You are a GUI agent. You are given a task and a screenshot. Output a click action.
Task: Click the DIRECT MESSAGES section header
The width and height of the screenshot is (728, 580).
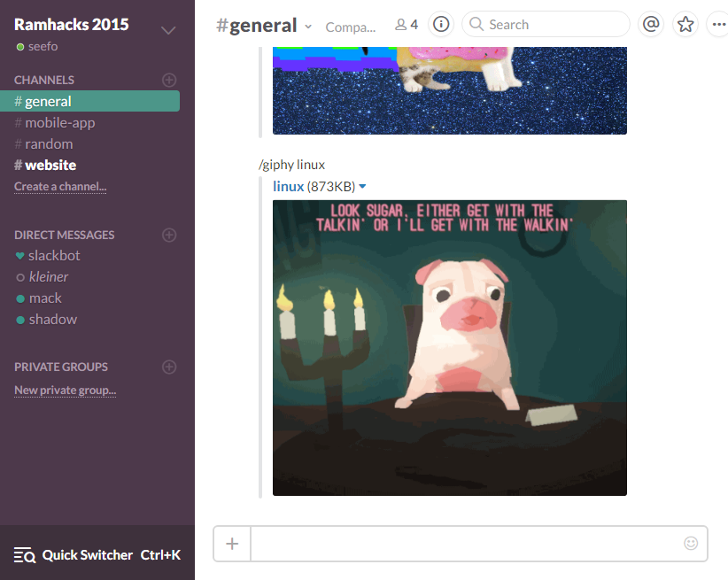(64, 235)
